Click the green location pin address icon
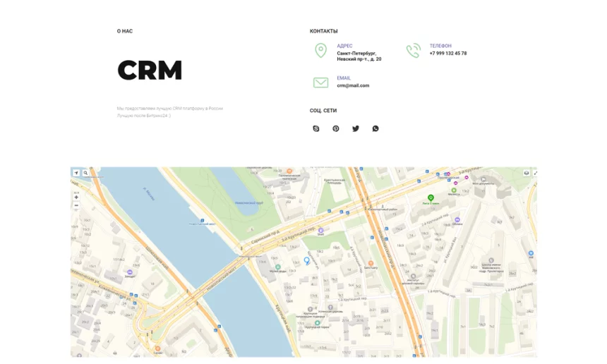This screenshot has width=607, height=364. [x=320, y=51]
